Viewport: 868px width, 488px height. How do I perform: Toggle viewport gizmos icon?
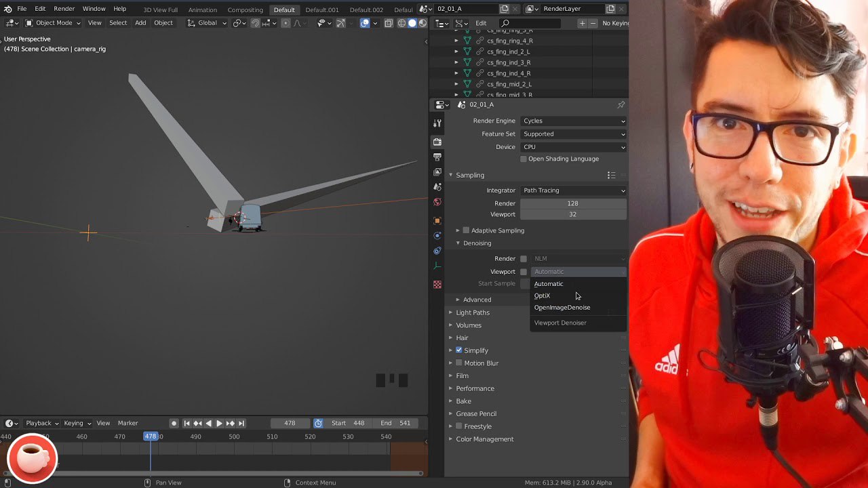click(x=340, y=23)
